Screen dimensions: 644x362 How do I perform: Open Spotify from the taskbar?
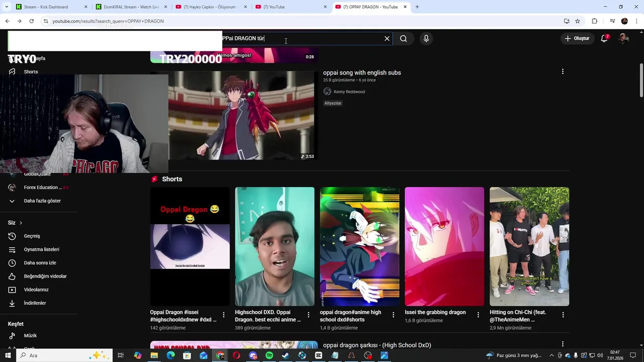pyautogui.click(x=269, y=355)
